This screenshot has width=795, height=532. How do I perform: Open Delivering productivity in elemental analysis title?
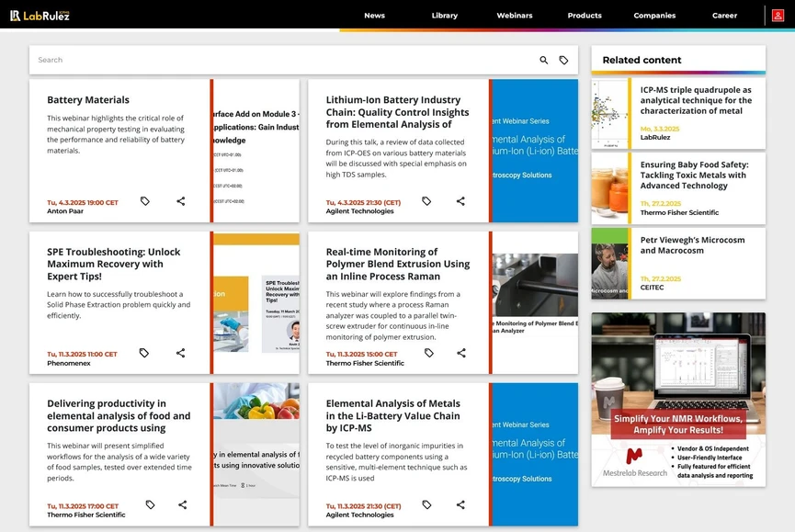[x=119, y=415]
